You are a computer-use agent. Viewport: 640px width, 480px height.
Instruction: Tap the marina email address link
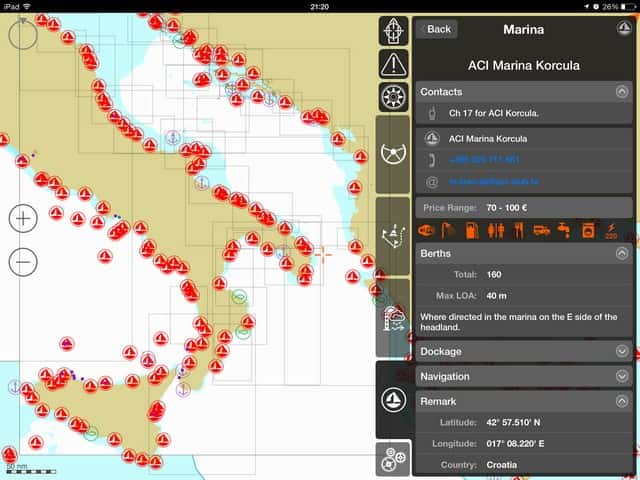(x=494, y=182)
